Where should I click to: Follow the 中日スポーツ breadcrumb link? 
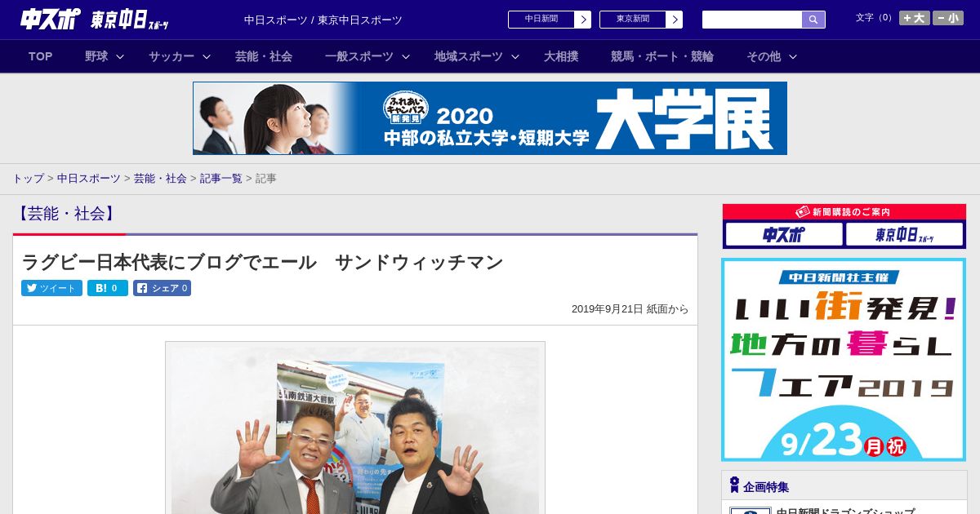click(89, 178)
